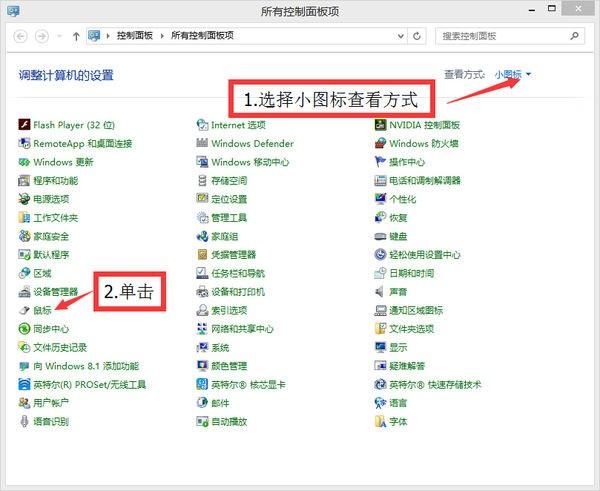The height and width of the screenshot is (491, 600).
Task: Expand the arrow before 控制面板 in breadcrumb
Action: (x=108, y=36)
